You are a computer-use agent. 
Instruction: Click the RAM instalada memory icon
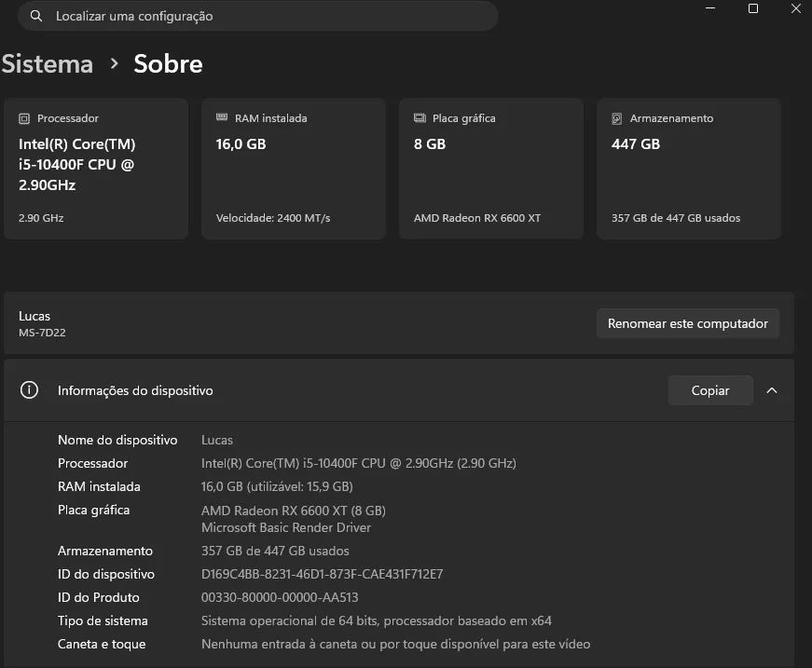pos(222,117)
